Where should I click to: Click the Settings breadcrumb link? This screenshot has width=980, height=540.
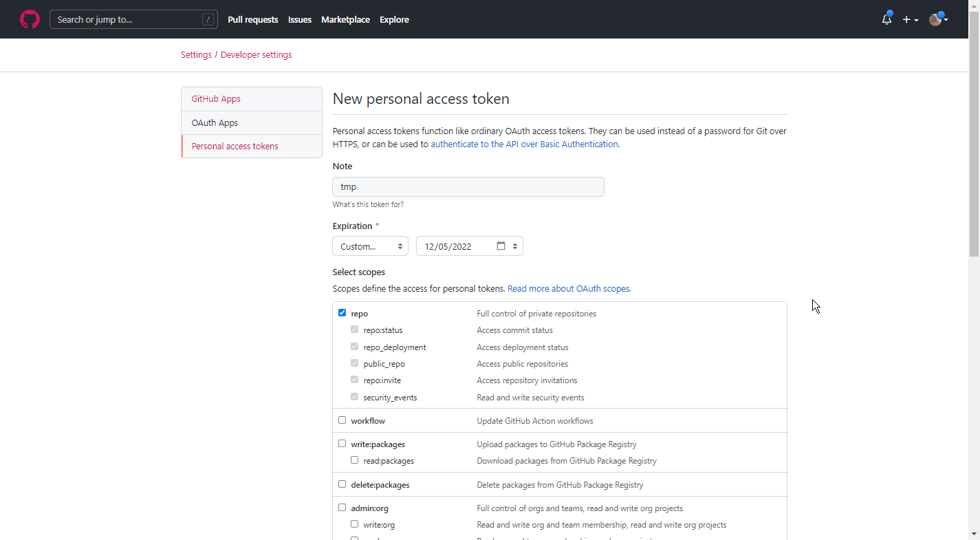click(196, 55)
